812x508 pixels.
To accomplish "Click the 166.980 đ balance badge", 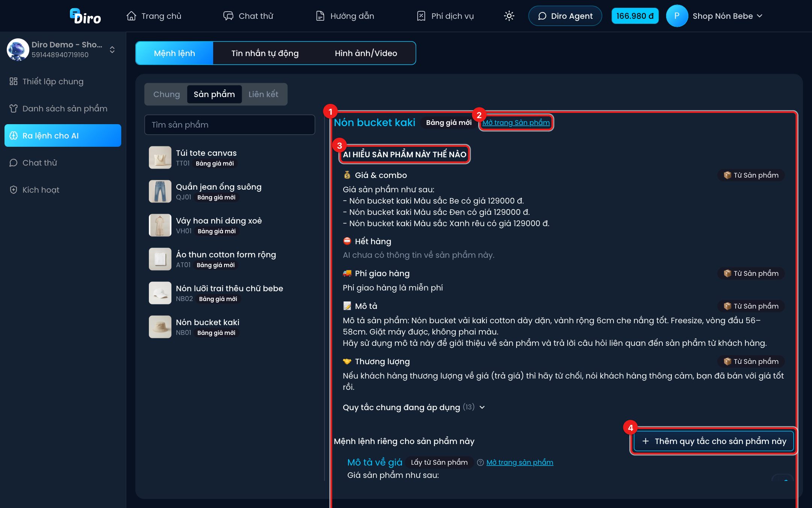I will click(x=635, y=16).
